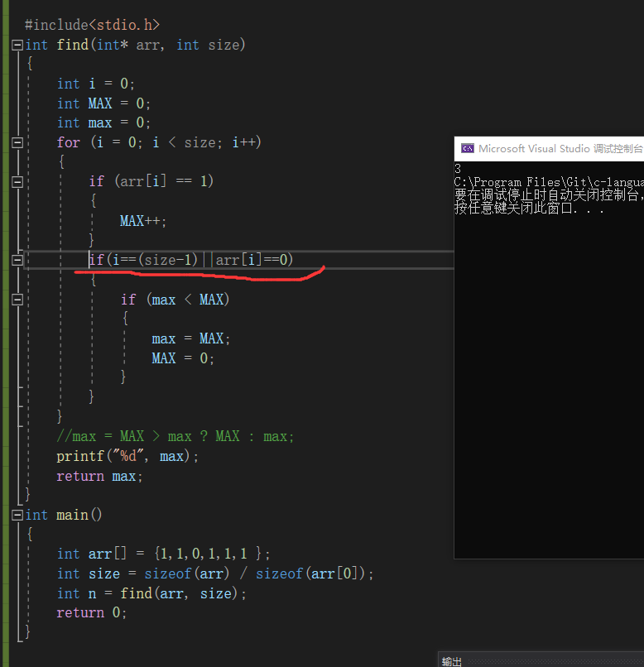Screen dimensions: 644x667
Task: Click 'int i = 0;' declaration
Action: [x=96, y=84]
